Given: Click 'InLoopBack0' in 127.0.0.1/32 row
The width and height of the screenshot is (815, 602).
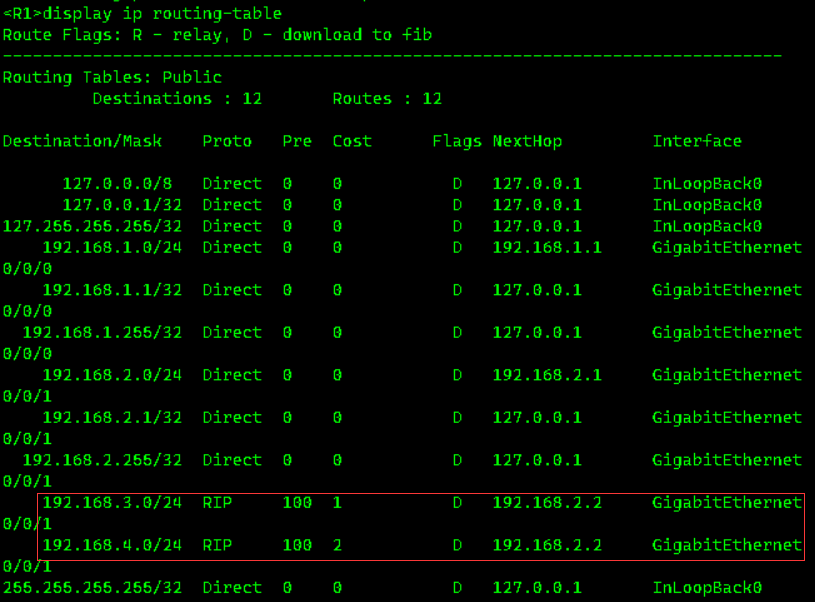Looking at the screenshot, I should click(707, 205).
